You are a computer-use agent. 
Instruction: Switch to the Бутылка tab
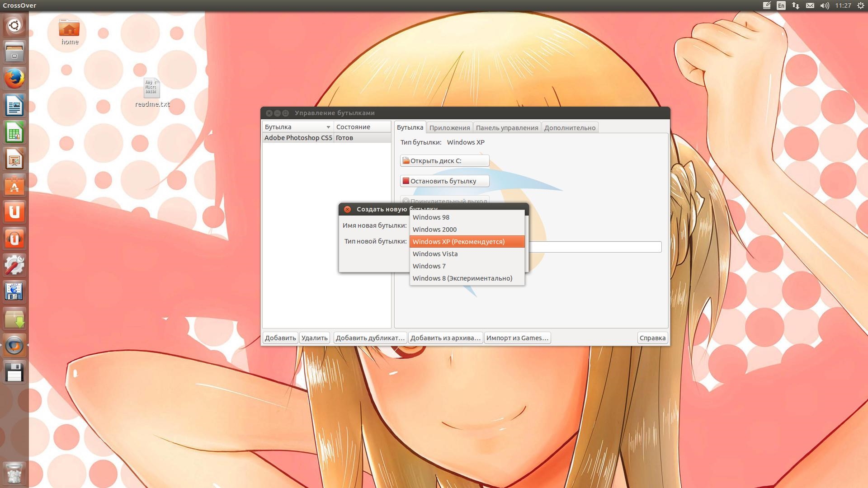click(410, 127)
